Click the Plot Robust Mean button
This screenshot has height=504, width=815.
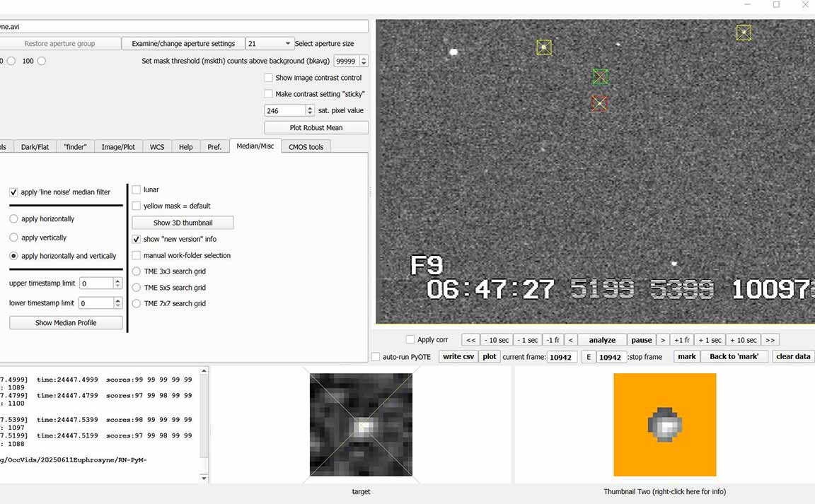316,128
